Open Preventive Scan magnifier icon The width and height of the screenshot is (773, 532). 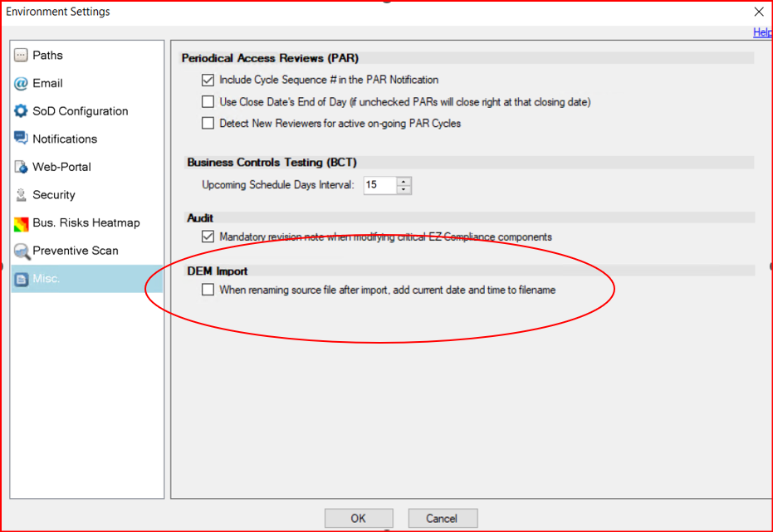22,251
